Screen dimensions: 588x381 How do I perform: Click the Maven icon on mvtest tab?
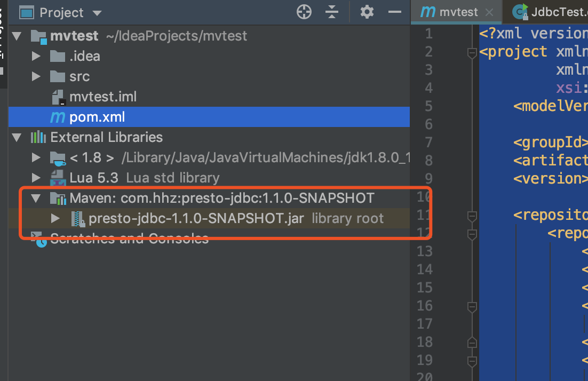428,12
